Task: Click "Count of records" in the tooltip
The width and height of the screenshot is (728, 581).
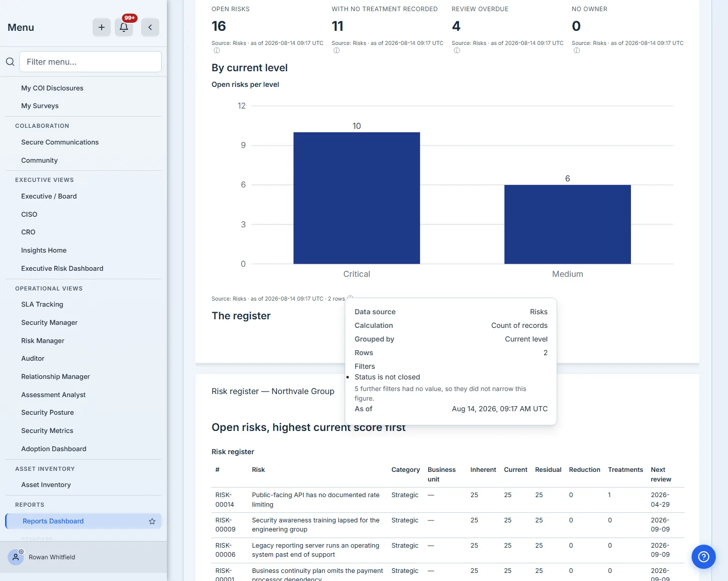Action: pyautogui.click(x=519, y=325)
